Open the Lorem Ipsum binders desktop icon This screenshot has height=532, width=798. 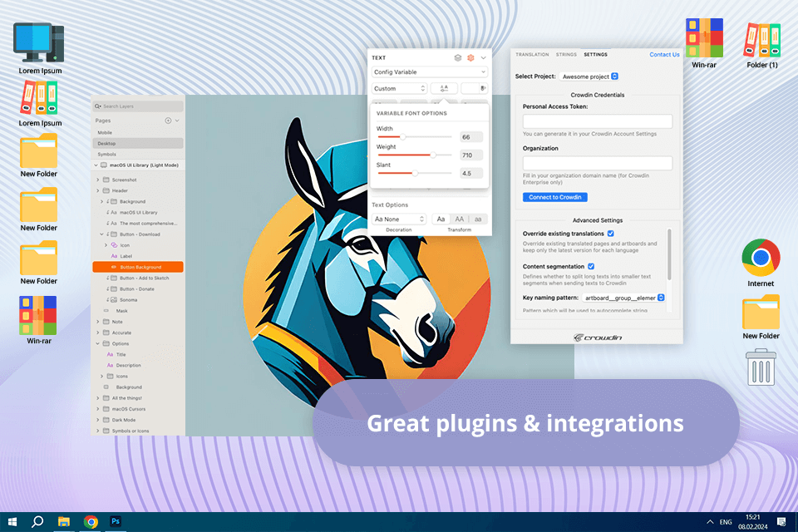tap(39, 99)
